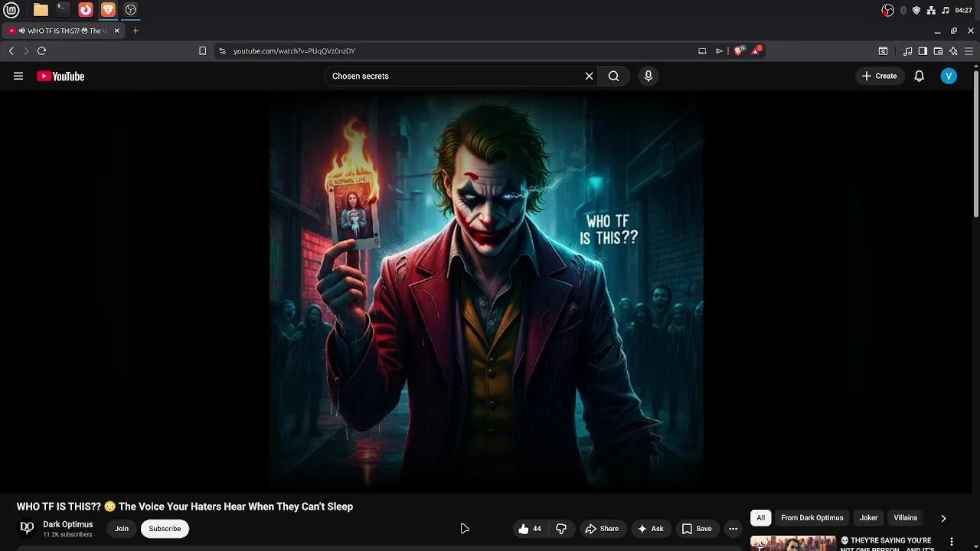Ask about this video
Screen dimensions: 980x551
click(650, 528)
